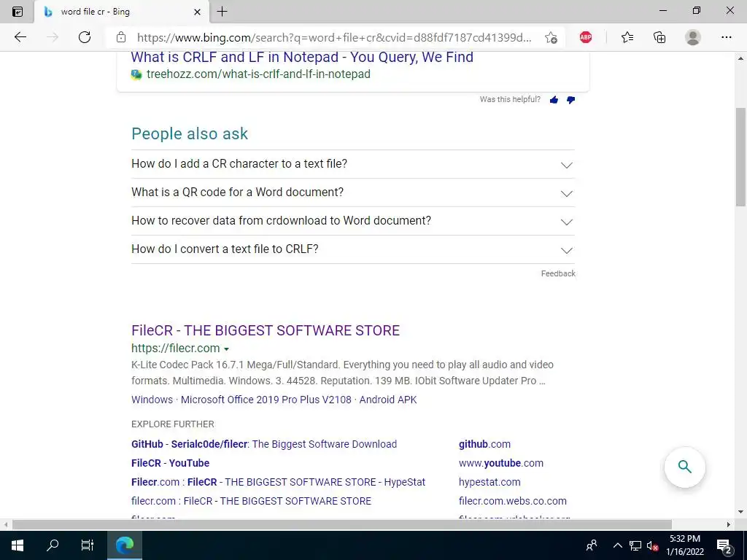Give thumbs up for helpfulness
This screenshot has width=747, height=560.
click(554, 99)
